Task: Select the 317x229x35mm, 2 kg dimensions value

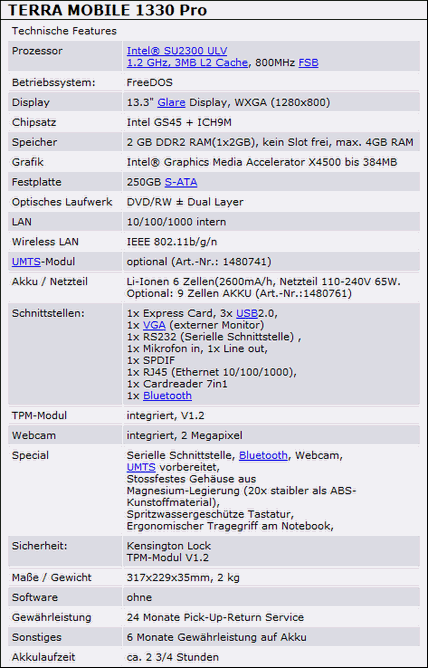Action: pos(183,578)
